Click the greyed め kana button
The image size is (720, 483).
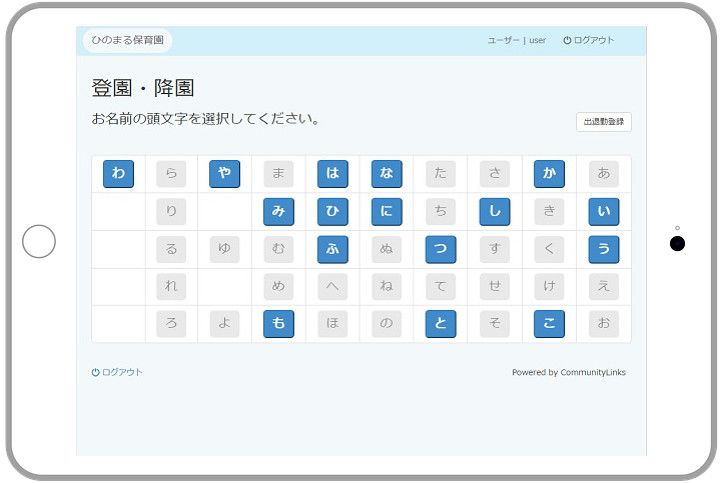279,286
